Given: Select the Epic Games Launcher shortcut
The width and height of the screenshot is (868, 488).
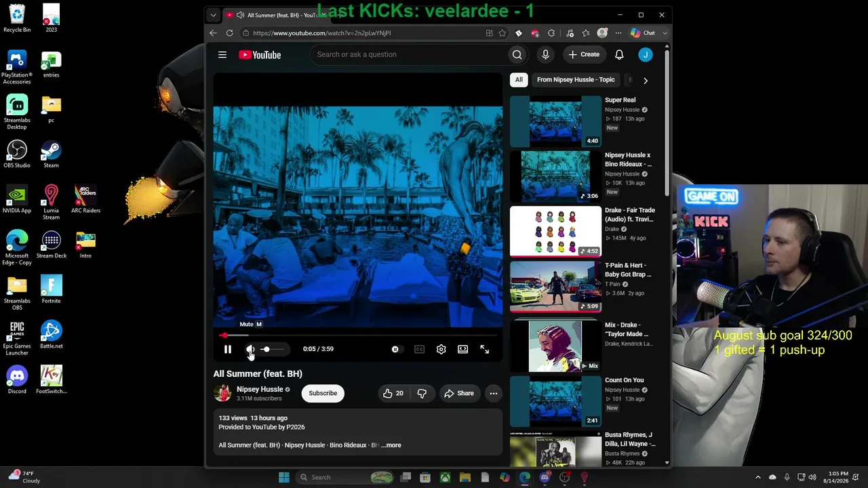Looking at the screenshot, I should [x=17, y=338].
